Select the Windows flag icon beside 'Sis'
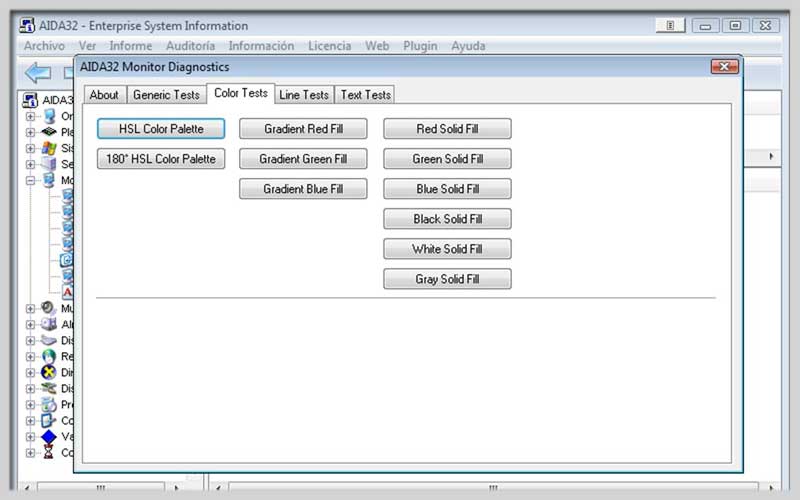Screen dimensions: 800x500 49,148
